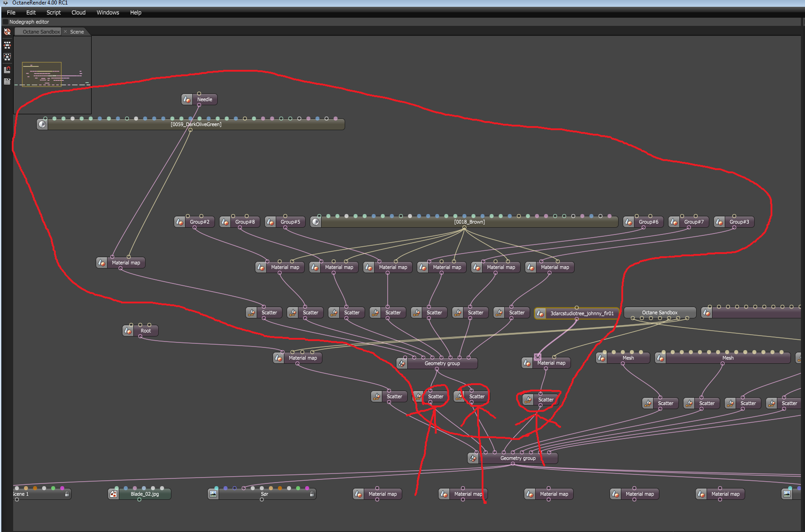Click the [0059_DarkOliveGreen] material node icon

click(42, 124)
